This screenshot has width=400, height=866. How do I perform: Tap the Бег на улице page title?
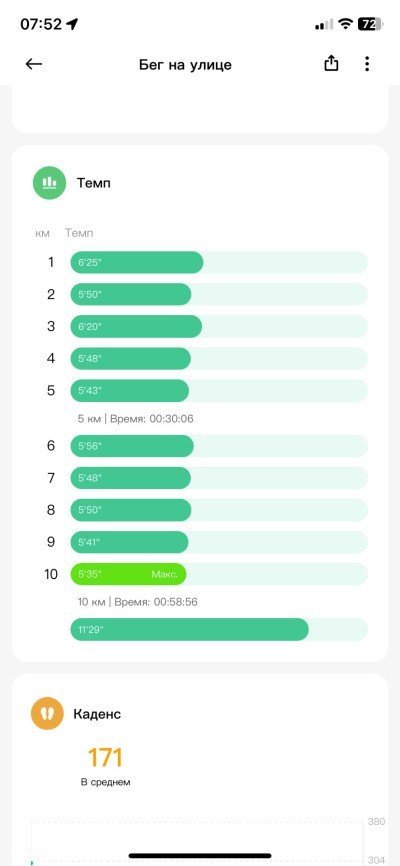(185, 65)
